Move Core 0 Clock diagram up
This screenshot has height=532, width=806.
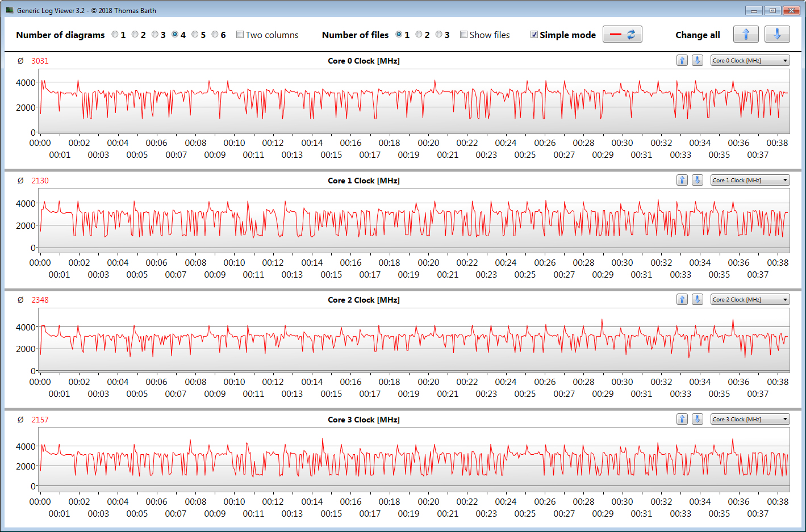682,60
